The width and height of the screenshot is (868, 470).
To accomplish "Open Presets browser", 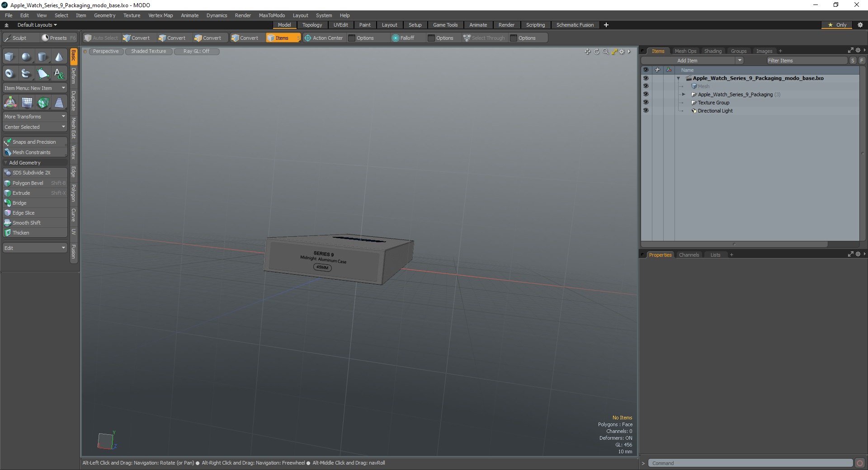I will coord(58,38).
